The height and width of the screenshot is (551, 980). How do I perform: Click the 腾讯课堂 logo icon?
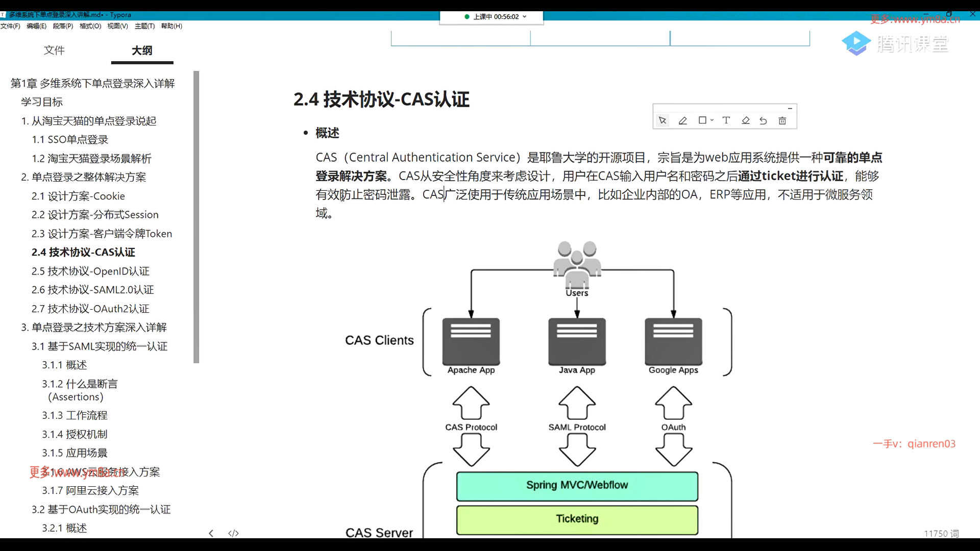click(x=856, y=43)
